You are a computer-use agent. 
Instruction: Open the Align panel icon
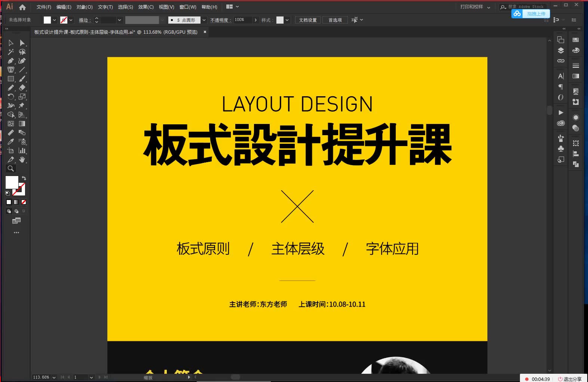coord(576,154)
